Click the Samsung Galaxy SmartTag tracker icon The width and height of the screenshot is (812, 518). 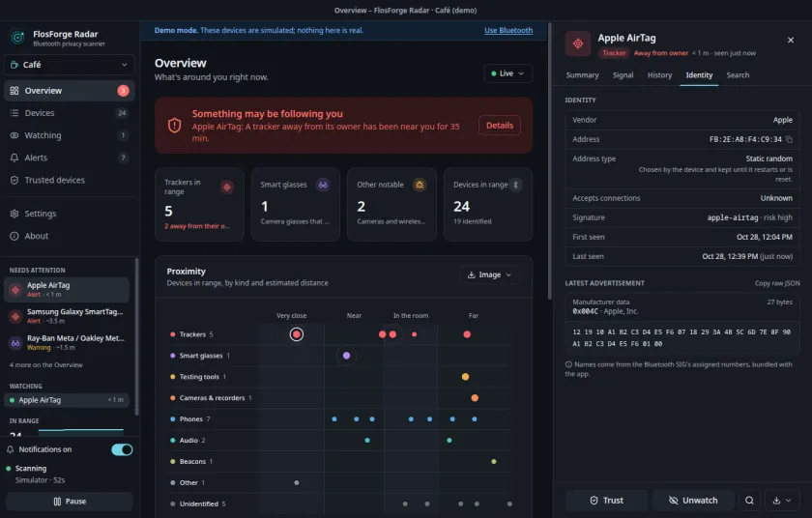click(x=15, y=316)
